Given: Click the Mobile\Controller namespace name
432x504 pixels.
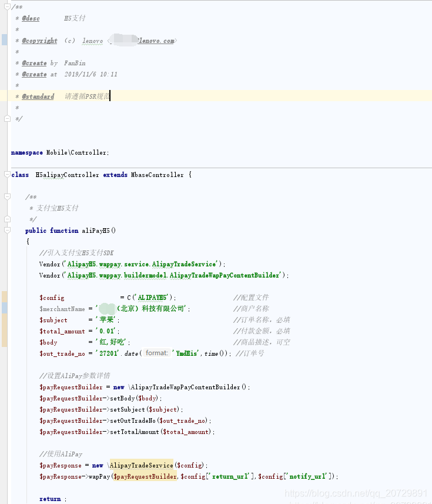Looking at the screenshot, I should pos(76,153).
